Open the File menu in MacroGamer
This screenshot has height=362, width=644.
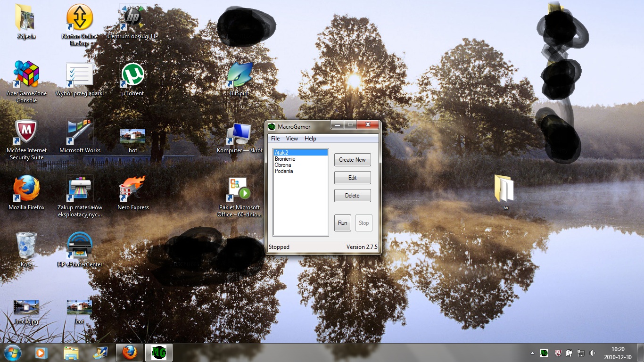tap(275, 139)
